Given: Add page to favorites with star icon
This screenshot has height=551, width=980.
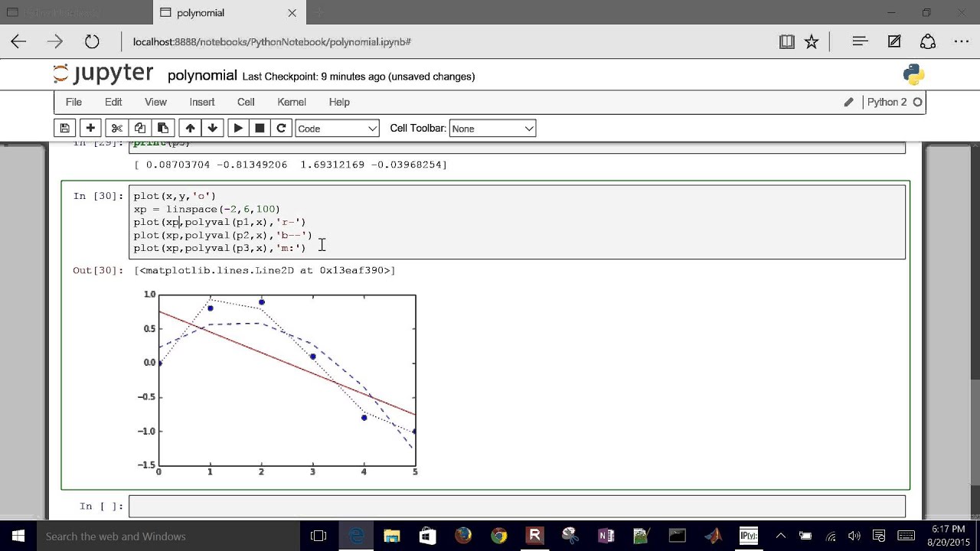Looking at the screenshot, I should [x=812, y=42].
